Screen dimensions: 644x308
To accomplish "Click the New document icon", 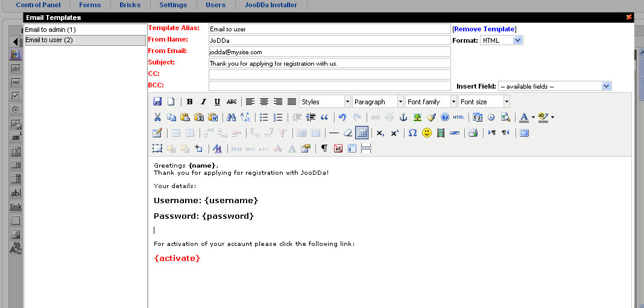I will 171,101.
